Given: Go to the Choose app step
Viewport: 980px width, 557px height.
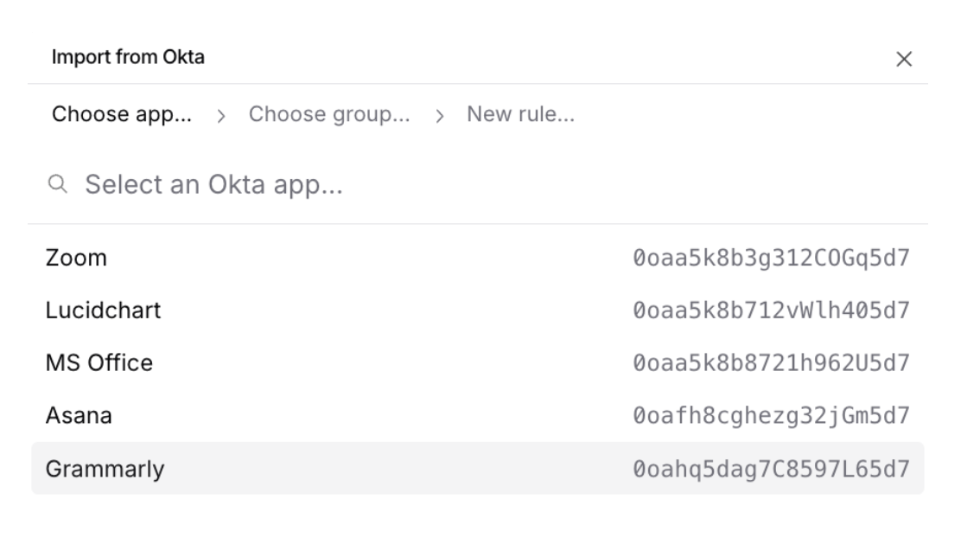Looking at the screenshot, I should pos(121,114).
